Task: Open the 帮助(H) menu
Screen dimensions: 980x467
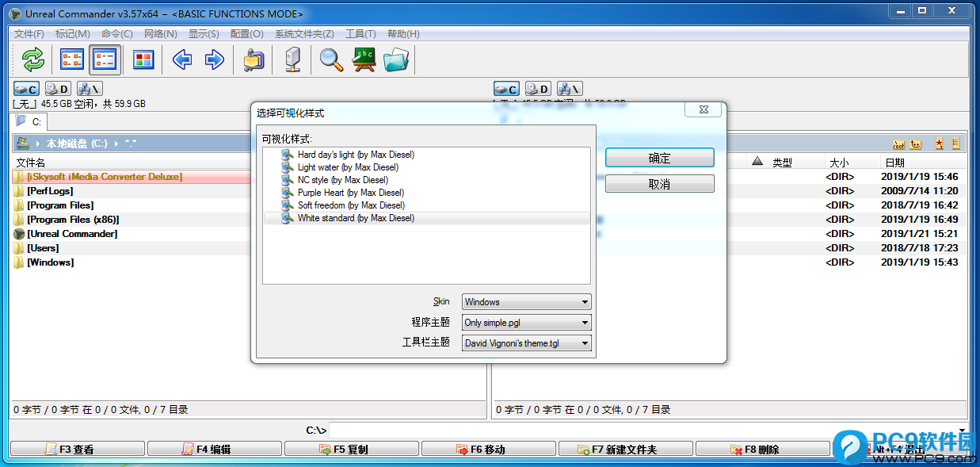Action: pos(403,33)
